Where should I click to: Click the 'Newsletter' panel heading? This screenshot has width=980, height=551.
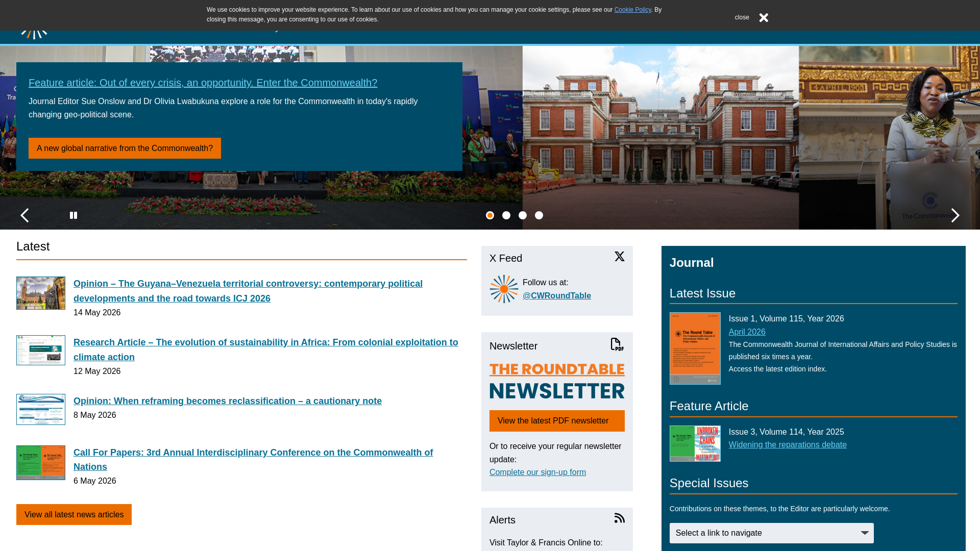point(513,346)
